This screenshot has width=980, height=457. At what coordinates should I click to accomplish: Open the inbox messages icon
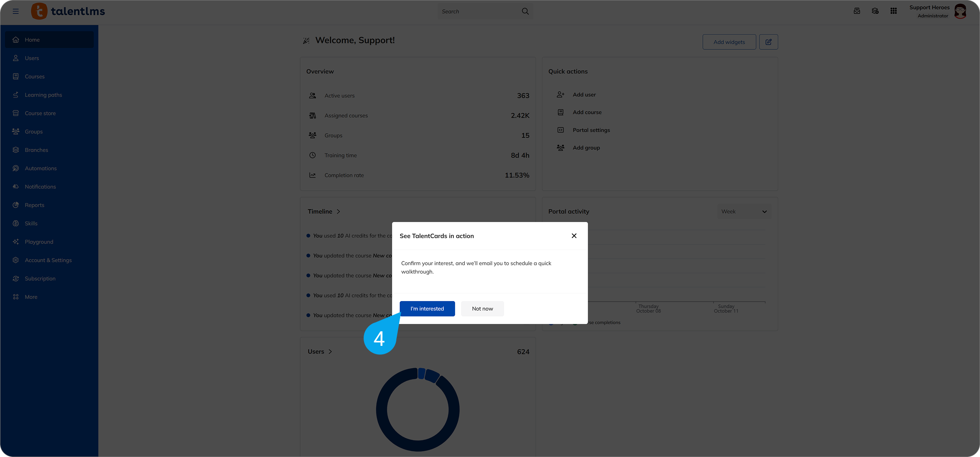(857, 11)
